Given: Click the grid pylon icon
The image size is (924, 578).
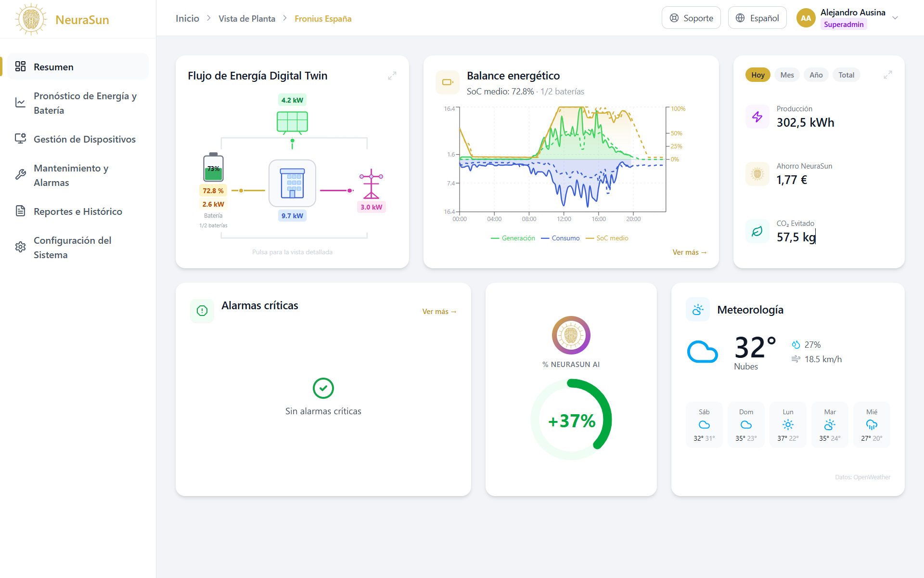Looking at the screenshot, I should (371, 184).
